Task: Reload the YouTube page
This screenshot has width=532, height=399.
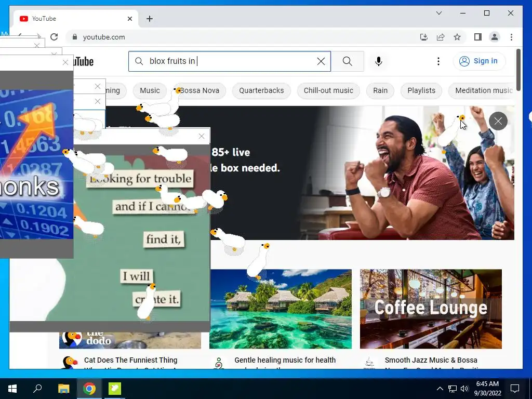Action: coord(54,37)
